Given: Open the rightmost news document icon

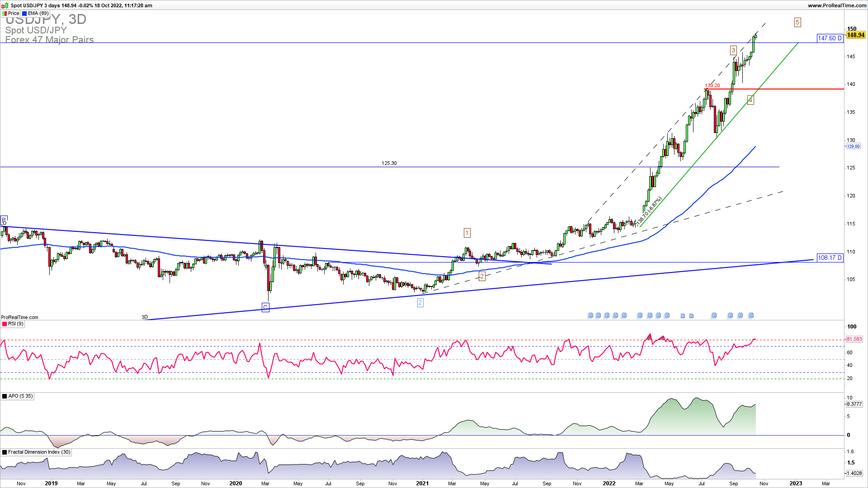Looking at the screenshot, I should [x=751, y=315].
